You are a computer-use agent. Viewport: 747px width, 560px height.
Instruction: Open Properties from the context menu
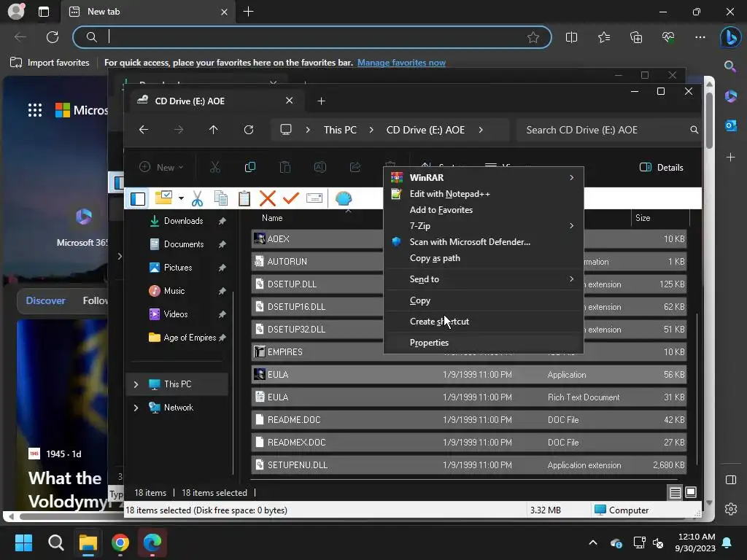pos(484,343)
